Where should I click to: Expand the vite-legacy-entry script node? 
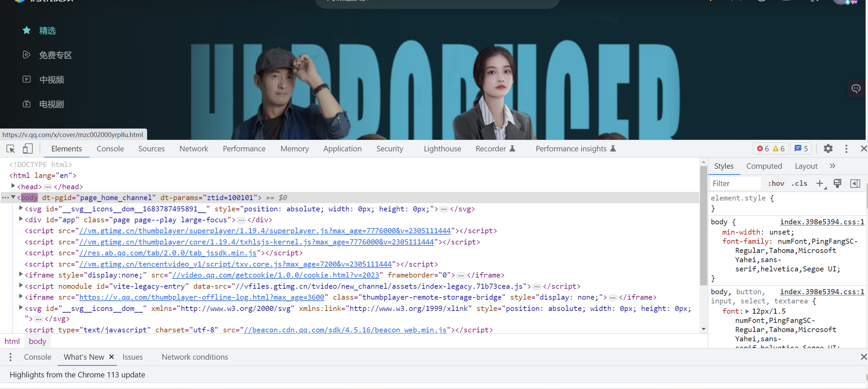point(21,286)
